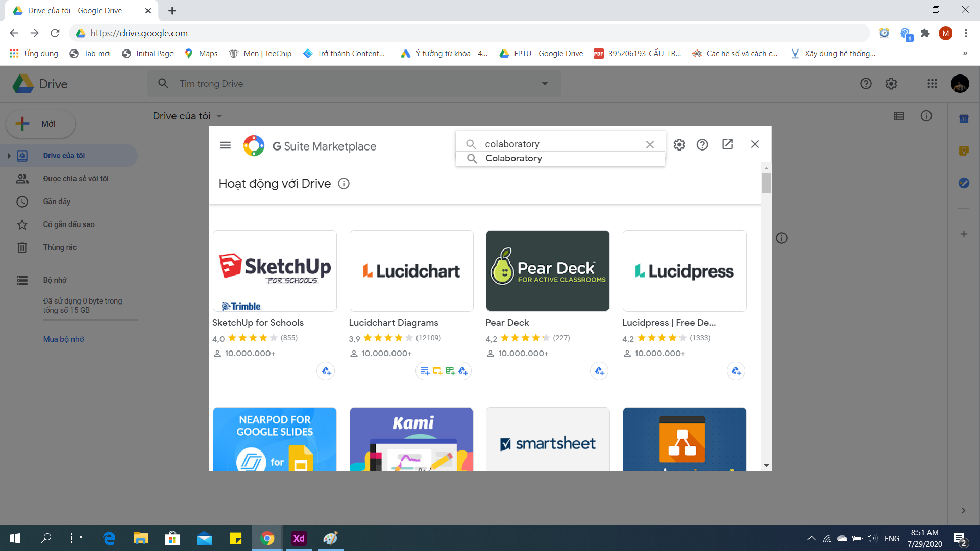This screenshot has height=551, width=980.
Task: Open the Kami app card
Action: [x=411, y=439]
